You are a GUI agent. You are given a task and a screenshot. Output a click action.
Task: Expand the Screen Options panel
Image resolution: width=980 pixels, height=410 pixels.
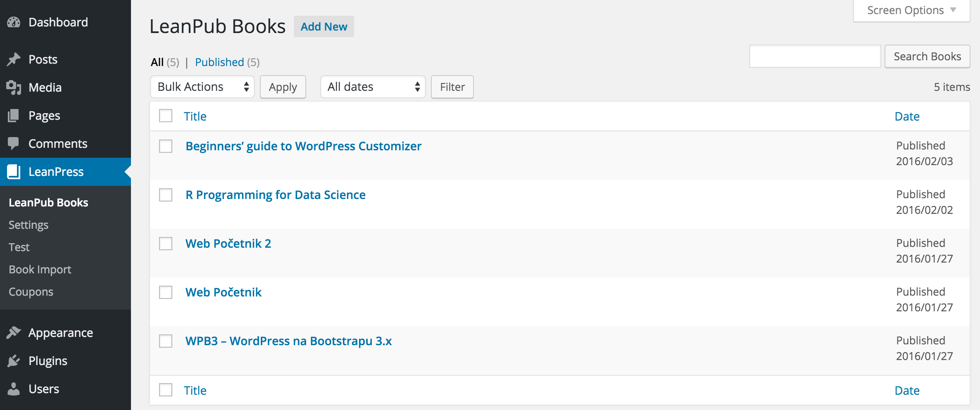912,10
